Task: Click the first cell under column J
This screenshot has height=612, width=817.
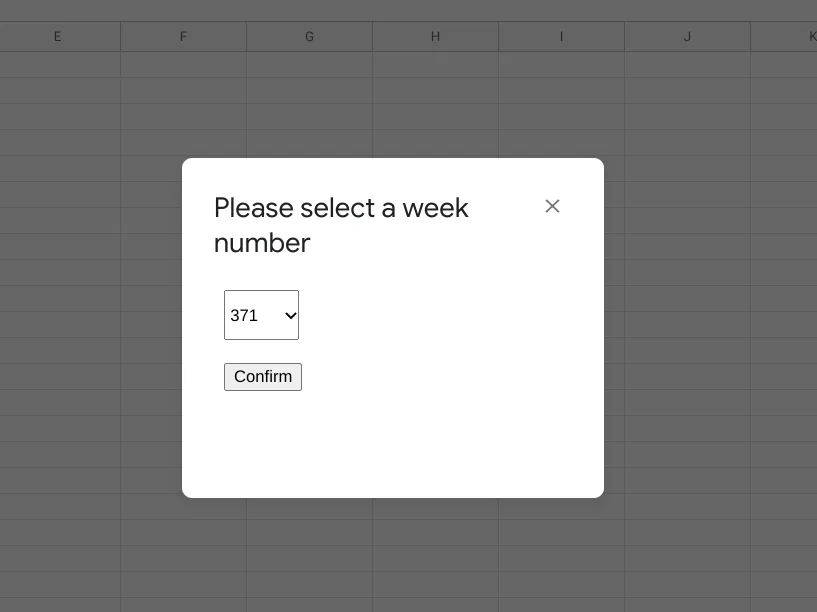Action: click(x=687, y=65)
